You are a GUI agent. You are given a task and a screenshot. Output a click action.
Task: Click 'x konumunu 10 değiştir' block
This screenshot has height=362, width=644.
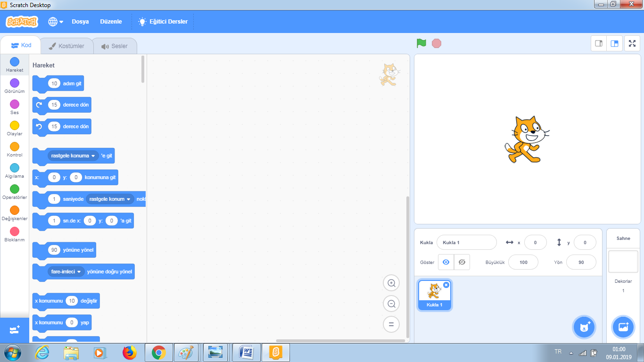click(x=66, y=301)
